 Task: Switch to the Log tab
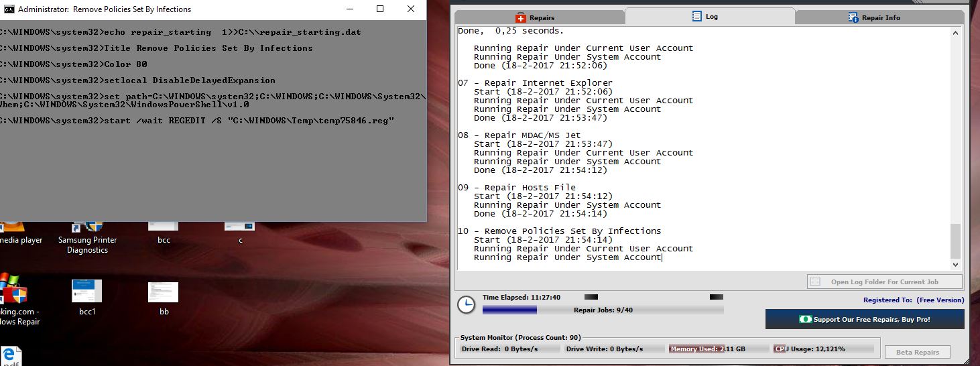click(710, 16)
